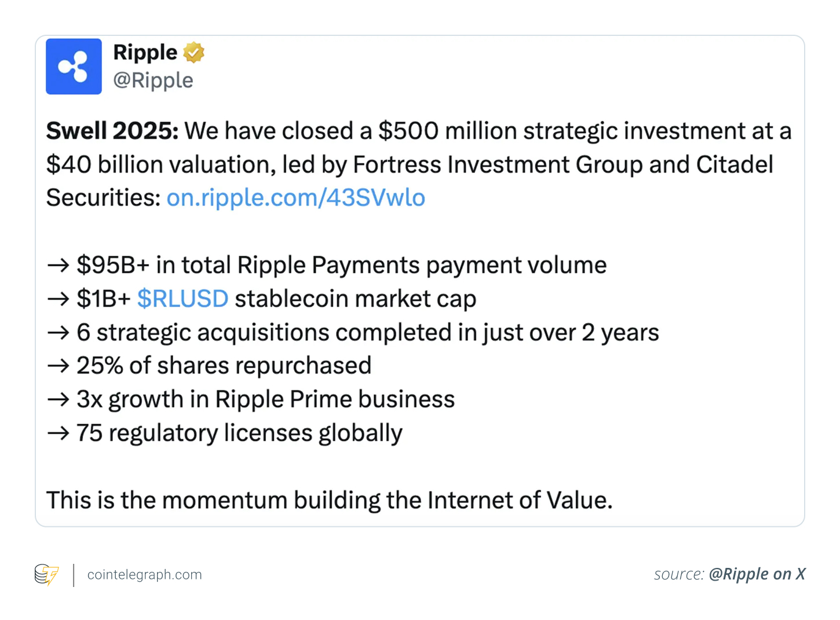
Task: Click the arrow before "3x growth" line
Action: pos(58,399)
